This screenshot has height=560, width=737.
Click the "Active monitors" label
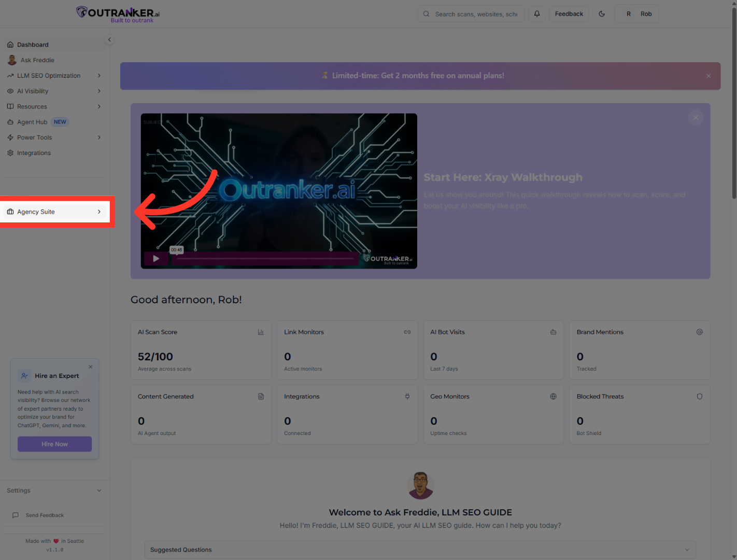[x=303, y=369]
